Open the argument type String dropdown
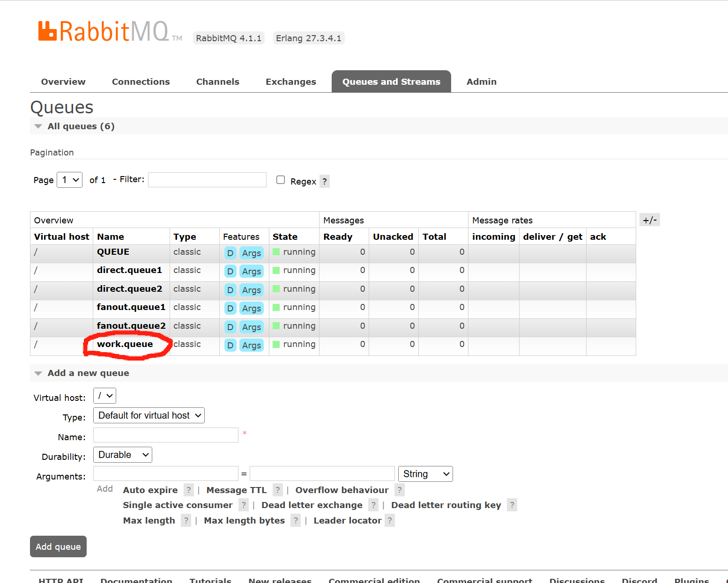Viewport: 728px width, 583px height. (425, 473)
